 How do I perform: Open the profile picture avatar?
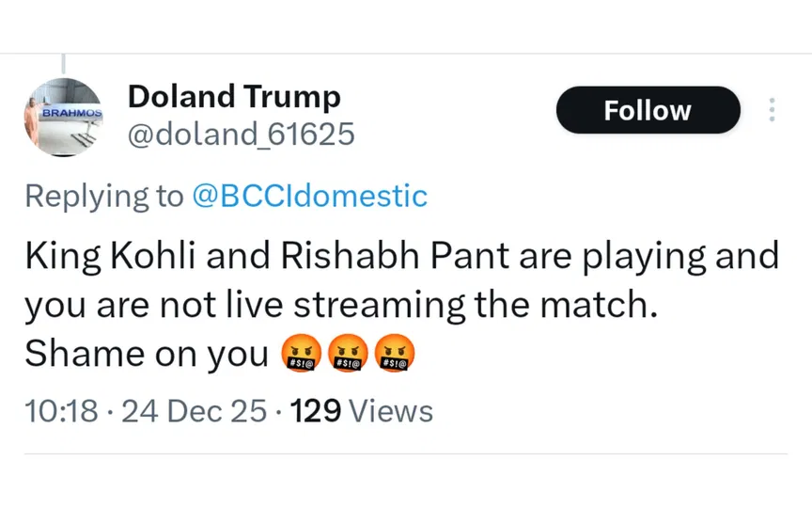(x=62, y=117)
